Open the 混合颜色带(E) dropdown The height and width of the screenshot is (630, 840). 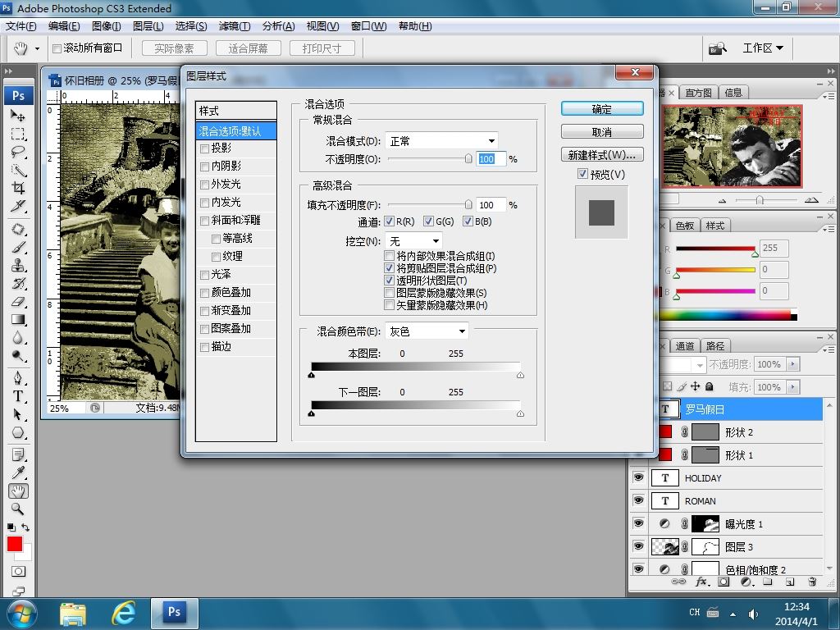(x=427, y=331)
